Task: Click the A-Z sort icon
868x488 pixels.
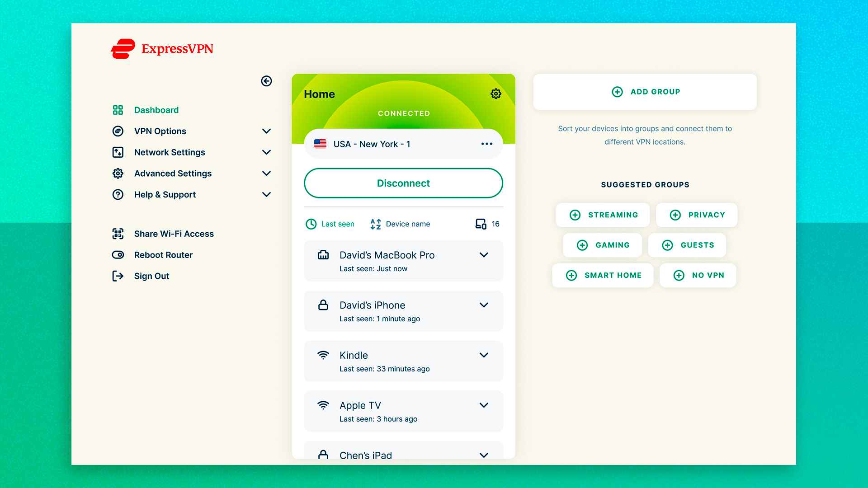Action: point(376,224)
